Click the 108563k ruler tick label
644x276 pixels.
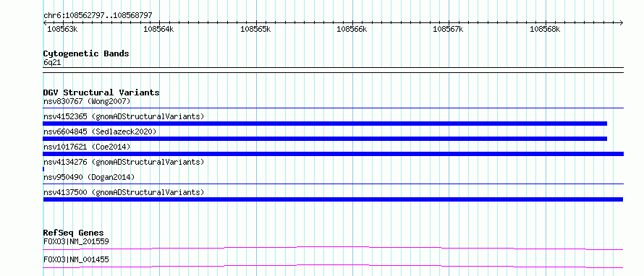click(x=62, y=29)
